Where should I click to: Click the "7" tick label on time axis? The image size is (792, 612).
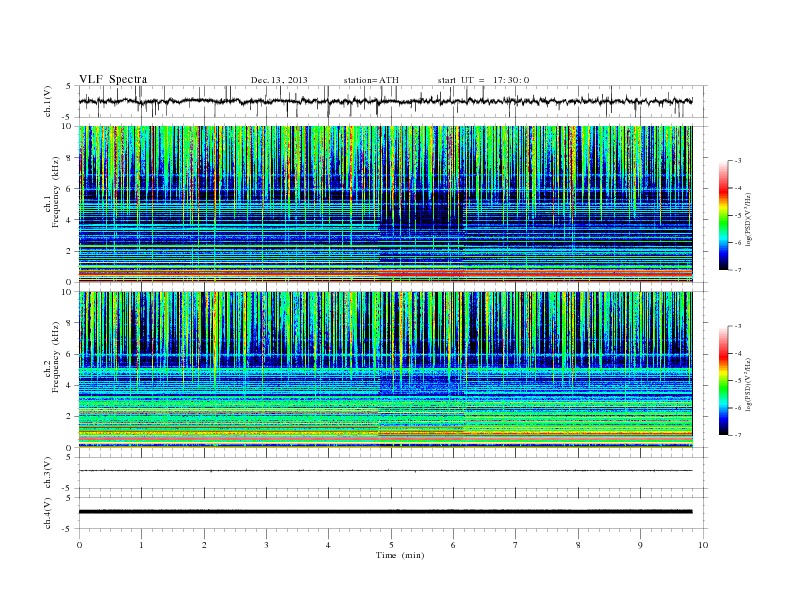516,545
